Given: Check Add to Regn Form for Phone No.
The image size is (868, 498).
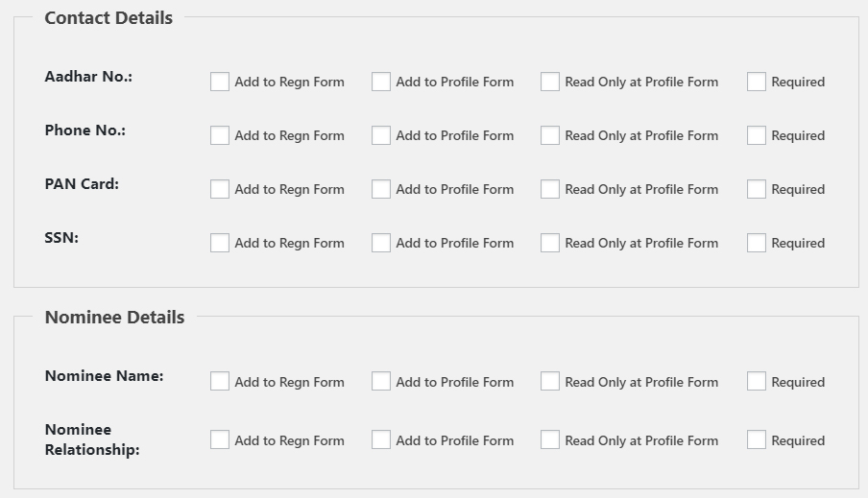Looking at the screenshot, I should tap(220, 135).
